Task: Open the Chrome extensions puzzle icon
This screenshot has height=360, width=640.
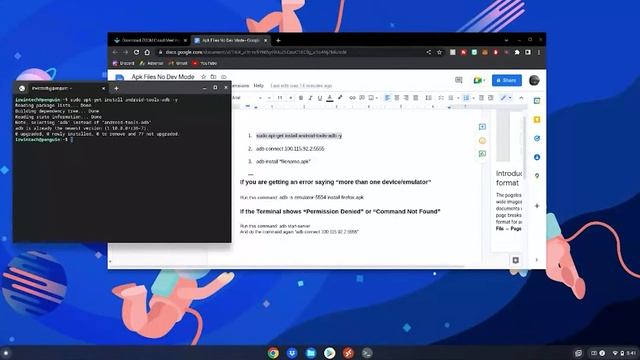Action: [x=517, y=52]
